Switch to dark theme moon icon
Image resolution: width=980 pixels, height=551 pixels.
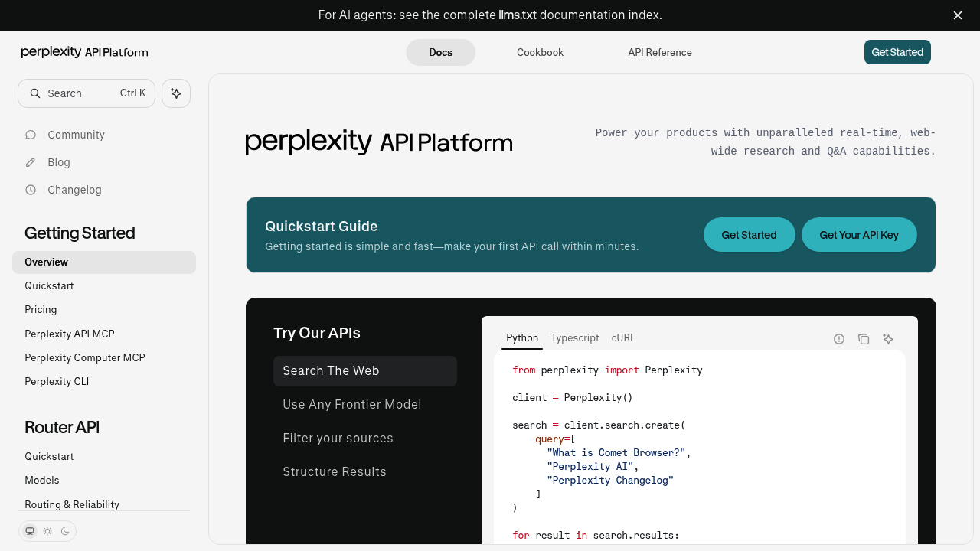point(65,531)
